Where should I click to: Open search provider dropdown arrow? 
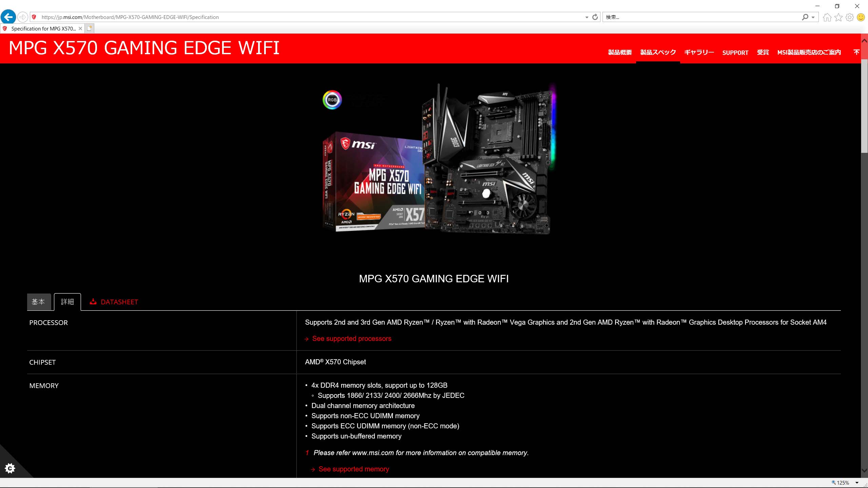point(813,17)
